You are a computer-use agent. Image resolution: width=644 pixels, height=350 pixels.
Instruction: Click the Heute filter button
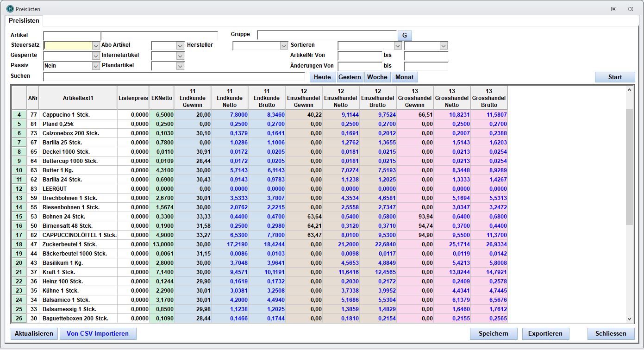point(322,77)
